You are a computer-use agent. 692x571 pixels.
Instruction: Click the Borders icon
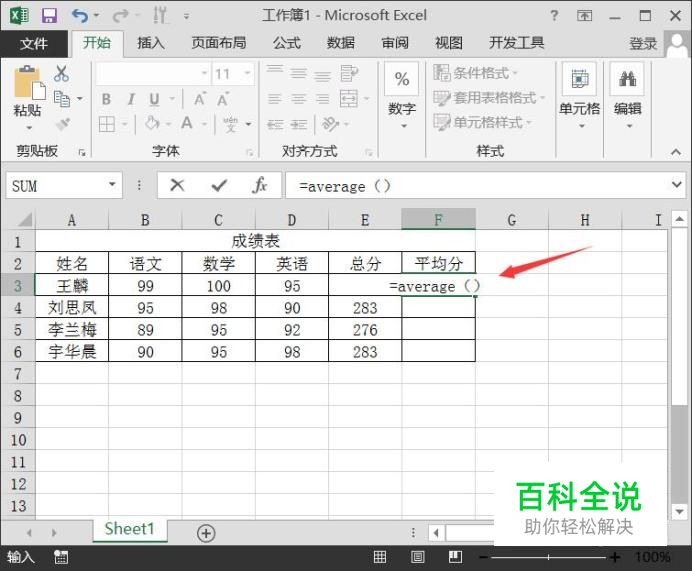coord(107,124)
